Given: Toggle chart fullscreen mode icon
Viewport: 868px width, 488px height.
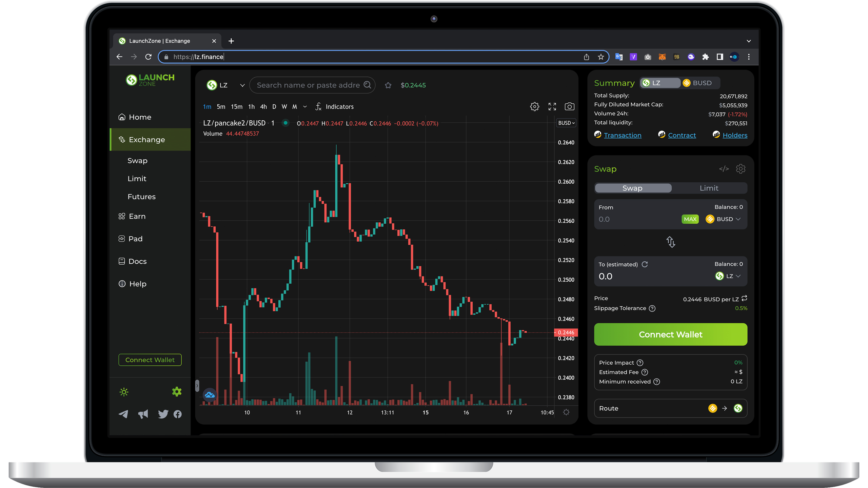Looking at the screenshot, I should 552,106.
